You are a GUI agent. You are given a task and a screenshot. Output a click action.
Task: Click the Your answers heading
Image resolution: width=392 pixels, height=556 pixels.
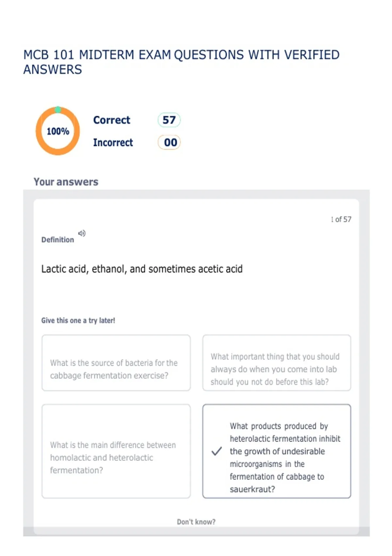[x=66, y=182]
